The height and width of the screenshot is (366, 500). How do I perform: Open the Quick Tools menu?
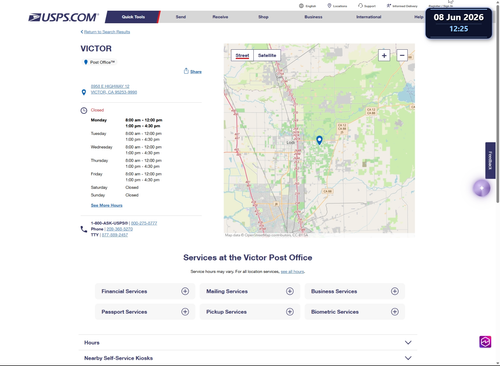coord(133,17)
